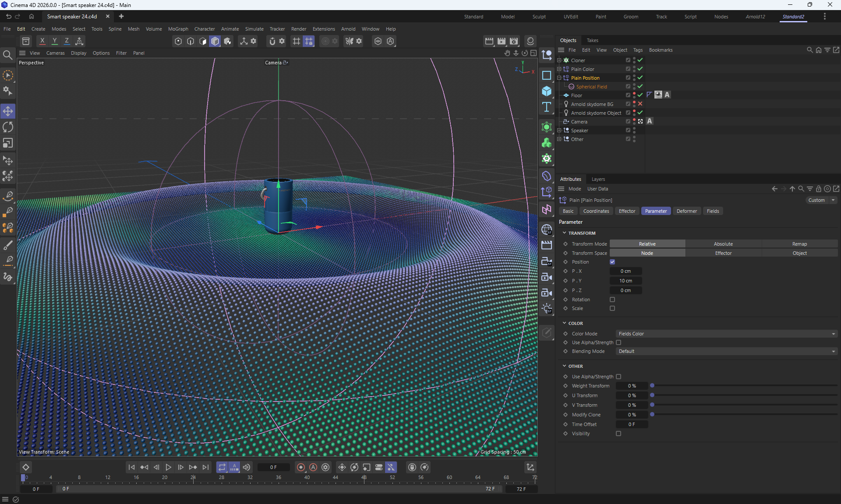The height and width of the screenshot is (504, 841).
Task: Click the Weight Transform slider handle
Action: [x=652, y=386]
